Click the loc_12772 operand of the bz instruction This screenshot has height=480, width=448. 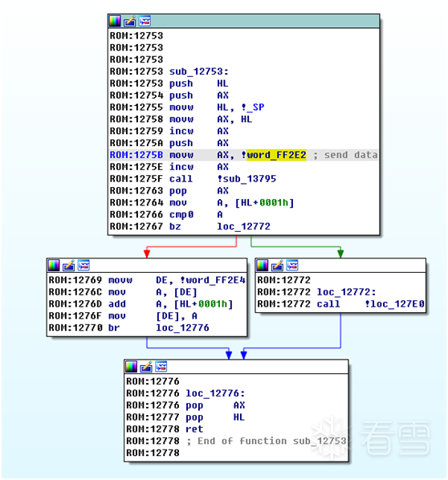[x=244, y=226]
